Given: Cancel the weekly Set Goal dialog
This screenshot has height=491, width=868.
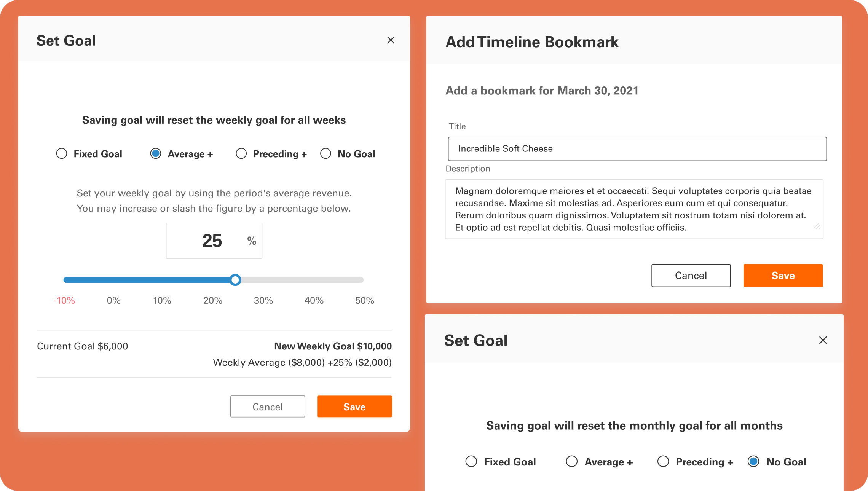Looking at the screenshot, I should click(x=268, y=407).
